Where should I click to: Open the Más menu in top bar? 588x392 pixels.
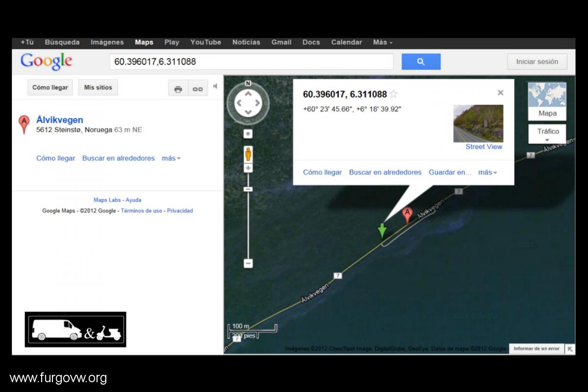coord(382,42)
